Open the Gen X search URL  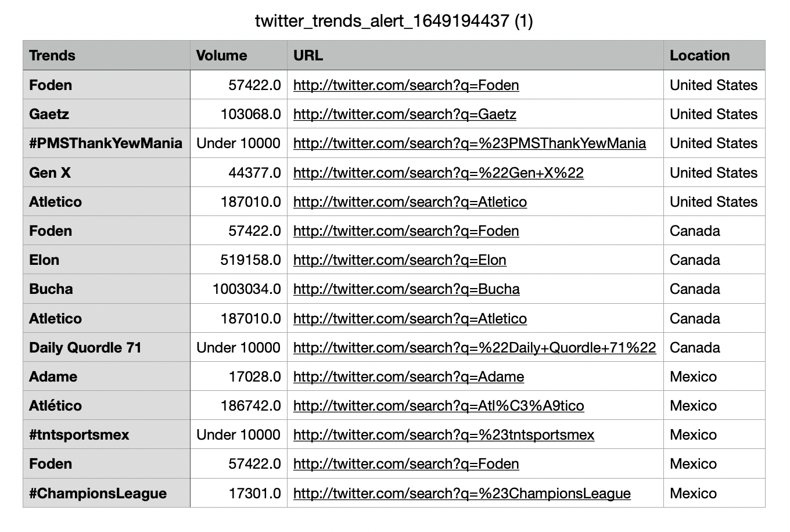pos(439,173)
